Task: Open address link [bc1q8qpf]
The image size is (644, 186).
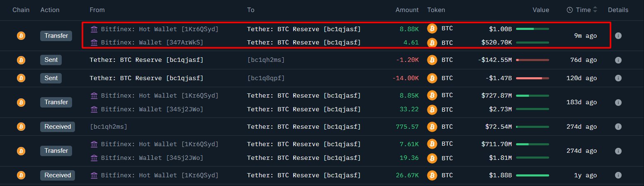Action: click(x=266, y=78)
